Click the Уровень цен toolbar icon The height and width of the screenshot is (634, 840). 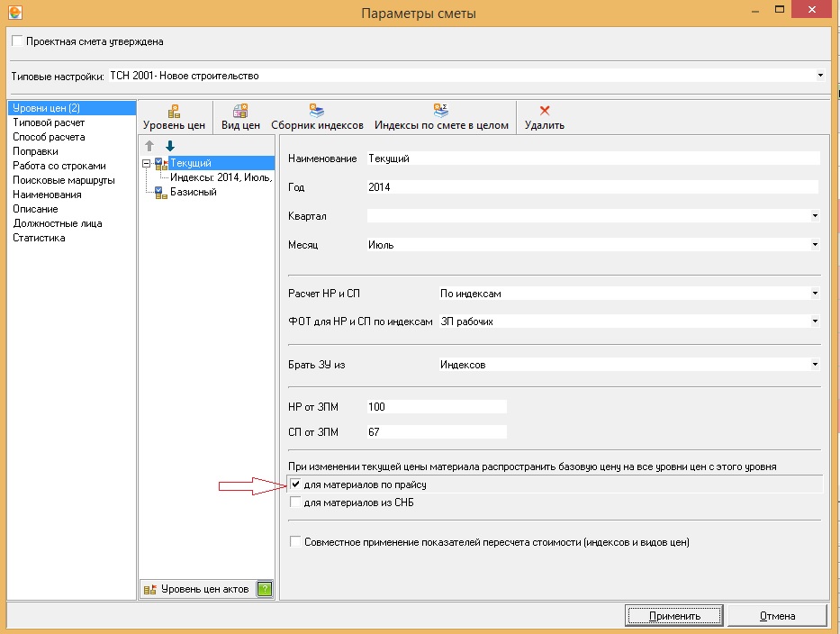pos(174,111)
